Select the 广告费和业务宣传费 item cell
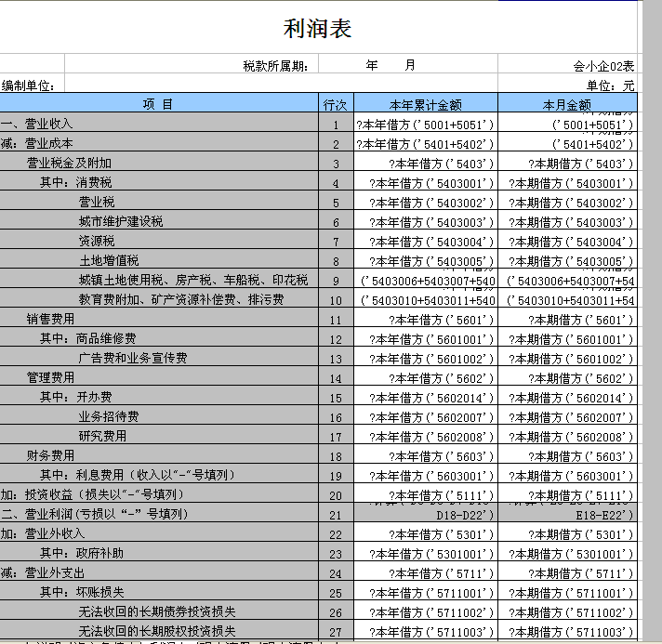The height and width of the screenshot is (644, 662). point(133,358)
